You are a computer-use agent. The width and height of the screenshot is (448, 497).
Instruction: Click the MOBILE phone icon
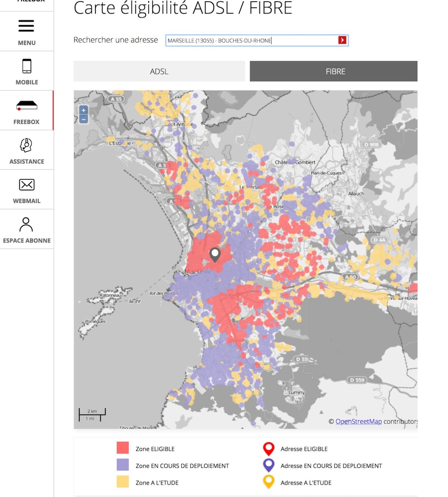(x=27, y=66)
